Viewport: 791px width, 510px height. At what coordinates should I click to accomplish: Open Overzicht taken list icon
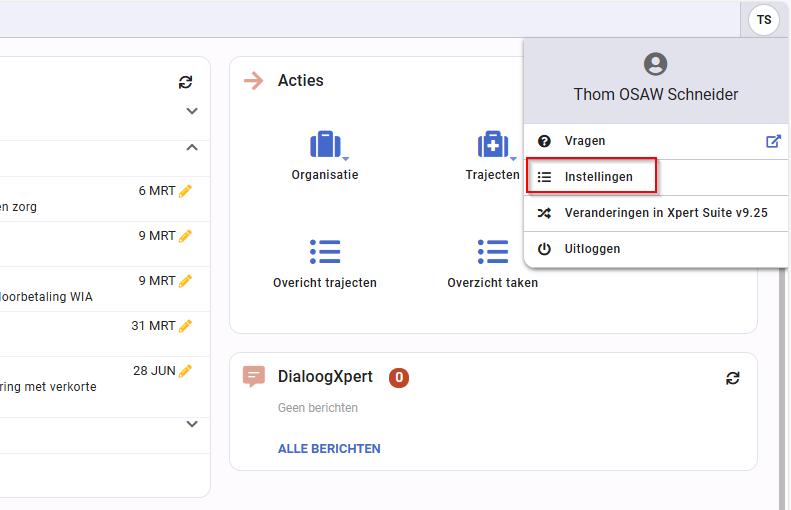(492, 252)
